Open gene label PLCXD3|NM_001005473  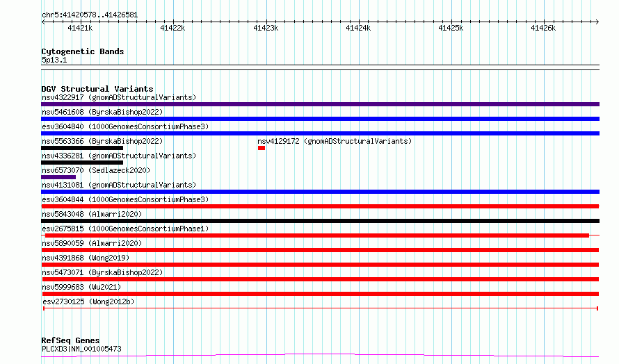81,349
